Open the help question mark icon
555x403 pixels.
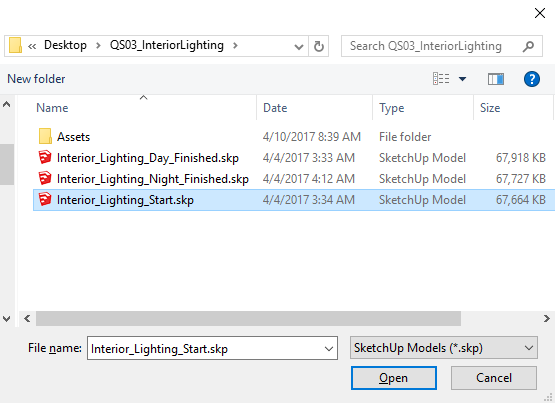pos(532,79)
